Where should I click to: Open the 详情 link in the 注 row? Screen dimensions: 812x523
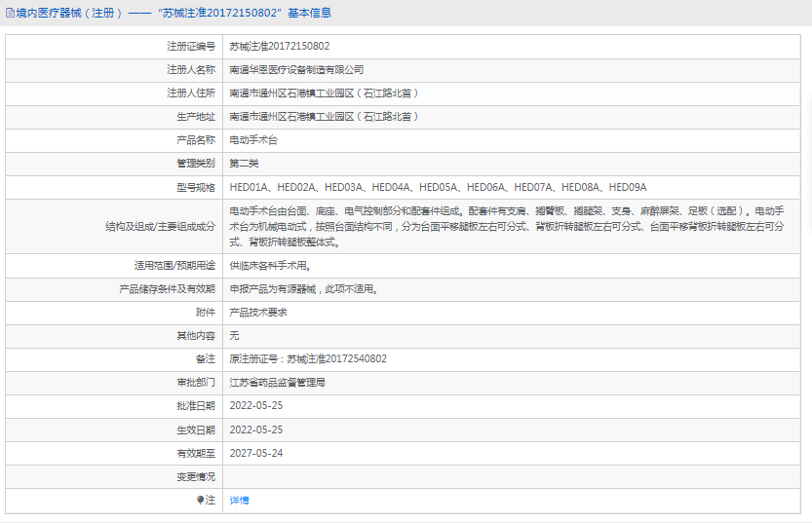pyautogui.click(x=239, y=501)
